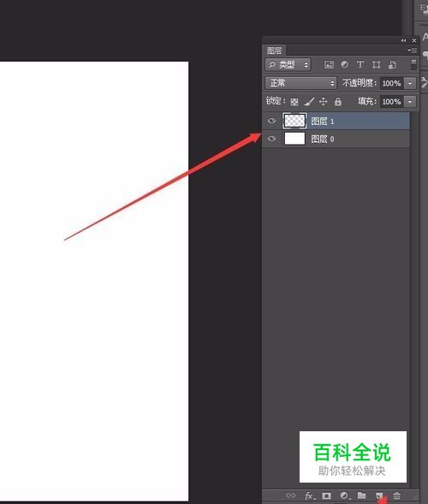This screenshot has height=504, width=428.
Task: Lock all (padlock icon)
Action: pyautogui.click(x=337, y=102)
